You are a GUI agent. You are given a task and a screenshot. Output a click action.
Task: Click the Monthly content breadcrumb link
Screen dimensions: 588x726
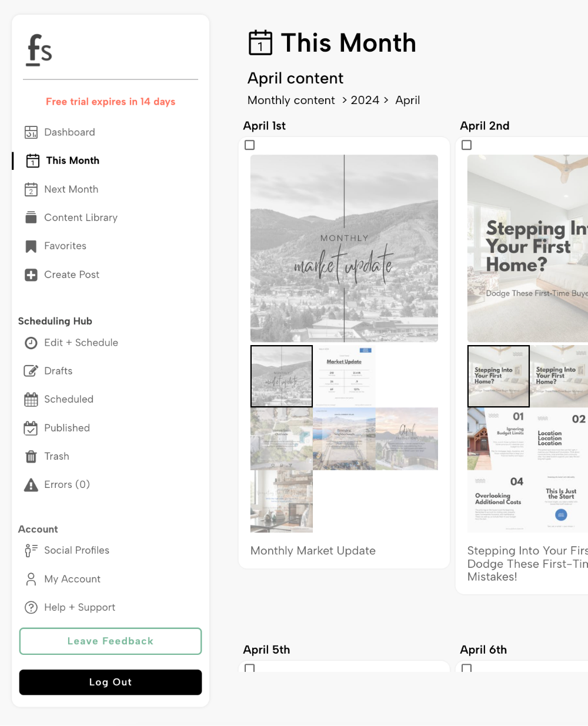(x=291, y=101)
